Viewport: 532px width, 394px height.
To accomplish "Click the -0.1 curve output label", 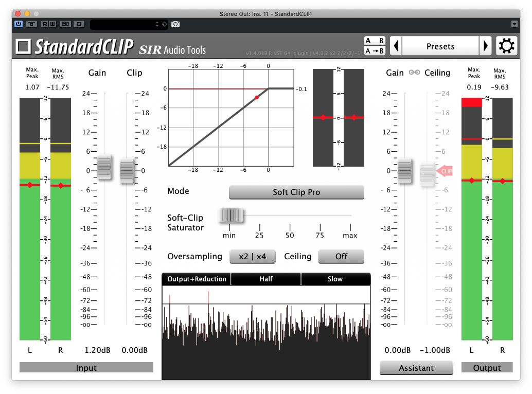I will pyautogui.click(x=302, y=89).
